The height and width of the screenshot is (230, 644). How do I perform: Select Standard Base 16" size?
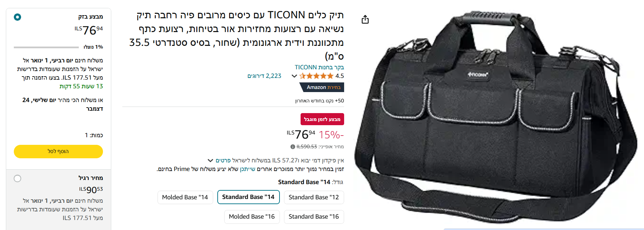pyautogui.click(x=314, y=217)
